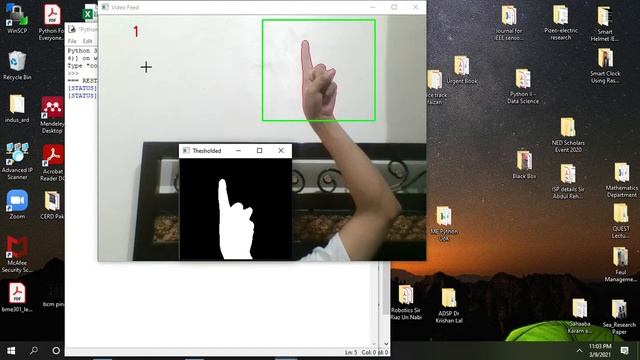The width and height of the screenshot is (640, 360).
Task: Open the Recycle Bin
Action: click(x=17, y=65)
